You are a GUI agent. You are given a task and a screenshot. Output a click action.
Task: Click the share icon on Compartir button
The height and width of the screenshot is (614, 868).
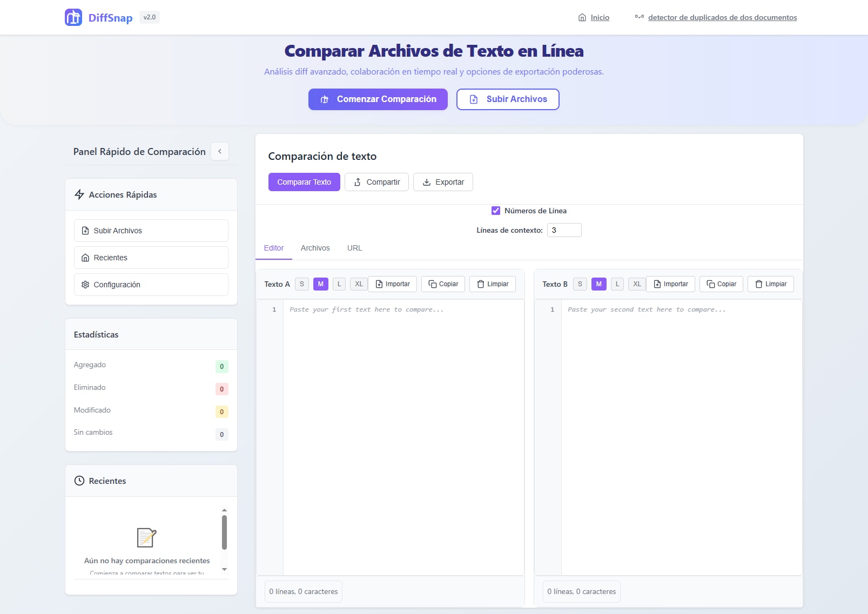click(358, 182)
